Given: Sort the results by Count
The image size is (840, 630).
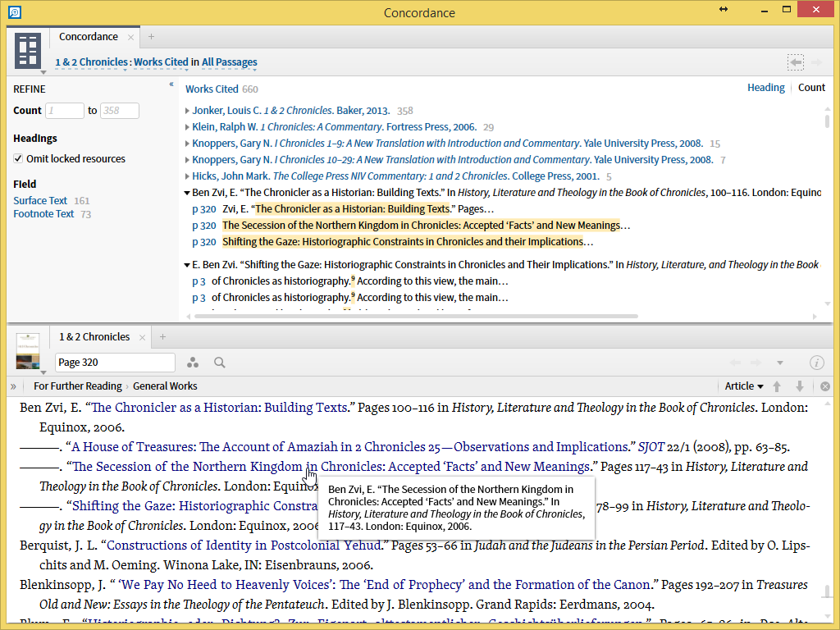Looking at the screenshot, I should click(811, 88).
